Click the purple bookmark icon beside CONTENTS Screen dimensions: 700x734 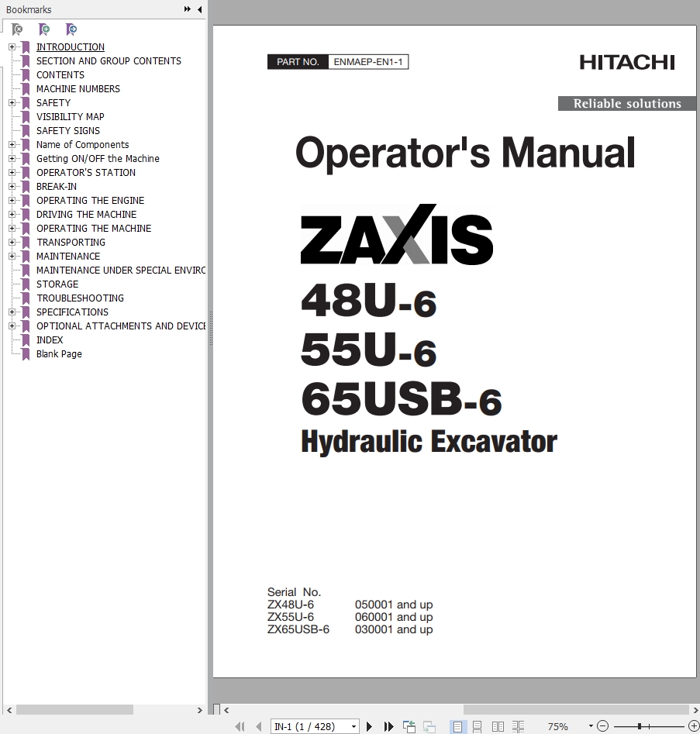pyautogui.click(x=26, y=75)
